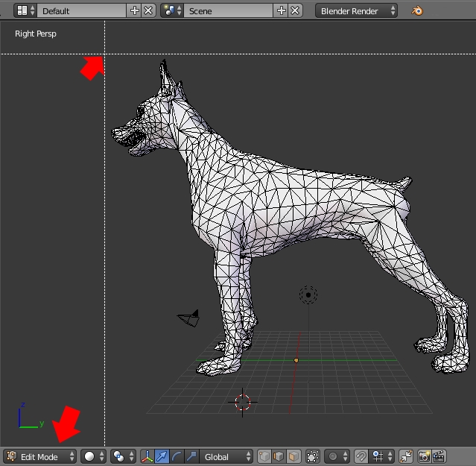Switch to face select mode

click(293, 456)
